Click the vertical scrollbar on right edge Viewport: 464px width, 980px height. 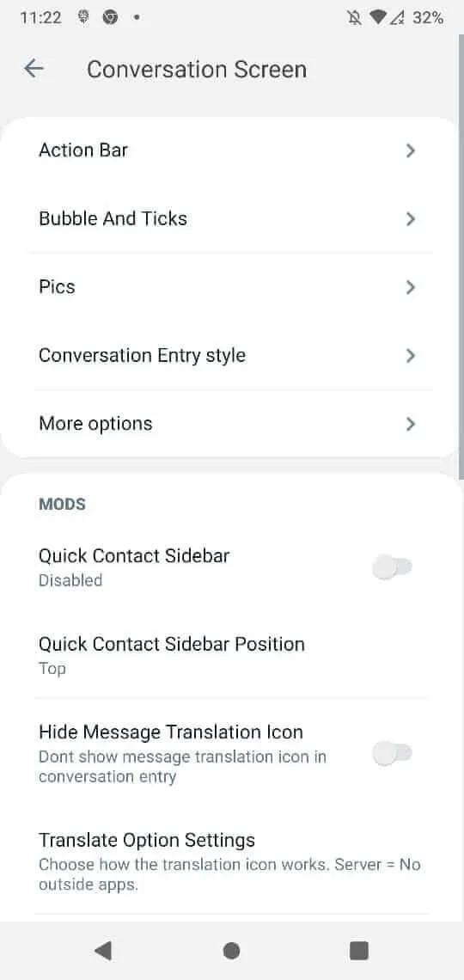pyautogui.click(x=461, y=258)
